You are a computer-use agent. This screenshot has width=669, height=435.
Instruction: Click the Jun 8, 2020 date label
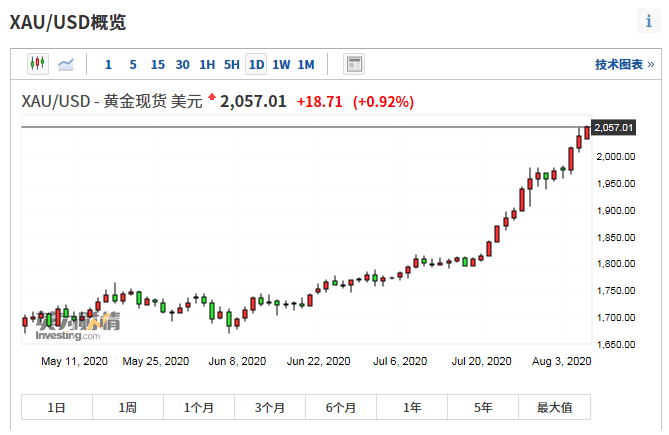tap(237, 361)
